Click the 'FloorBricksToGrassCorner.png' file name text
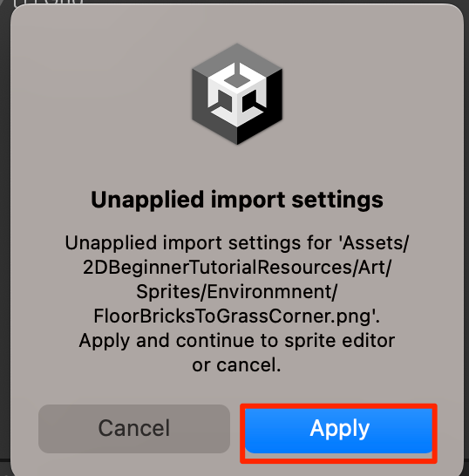 (x=233, y=316)
